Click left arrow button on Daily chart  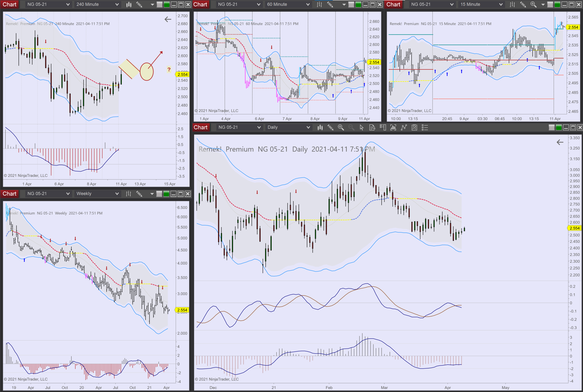point(560,142)
